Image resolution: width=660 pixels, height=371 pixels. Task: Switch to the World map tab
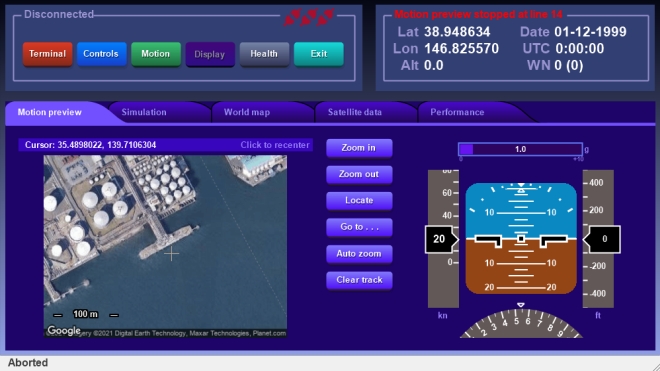tap(247, 112)
